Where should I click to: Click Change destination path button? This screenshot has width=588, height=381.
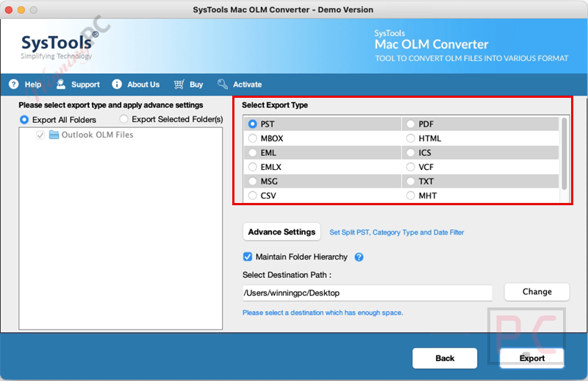coord(537,292)
